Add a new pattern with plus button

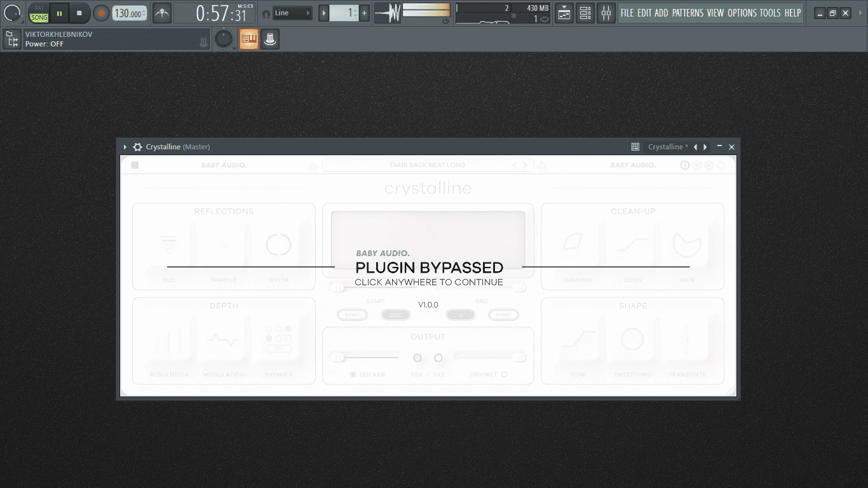pyautogui.click(x=365, y=13)
